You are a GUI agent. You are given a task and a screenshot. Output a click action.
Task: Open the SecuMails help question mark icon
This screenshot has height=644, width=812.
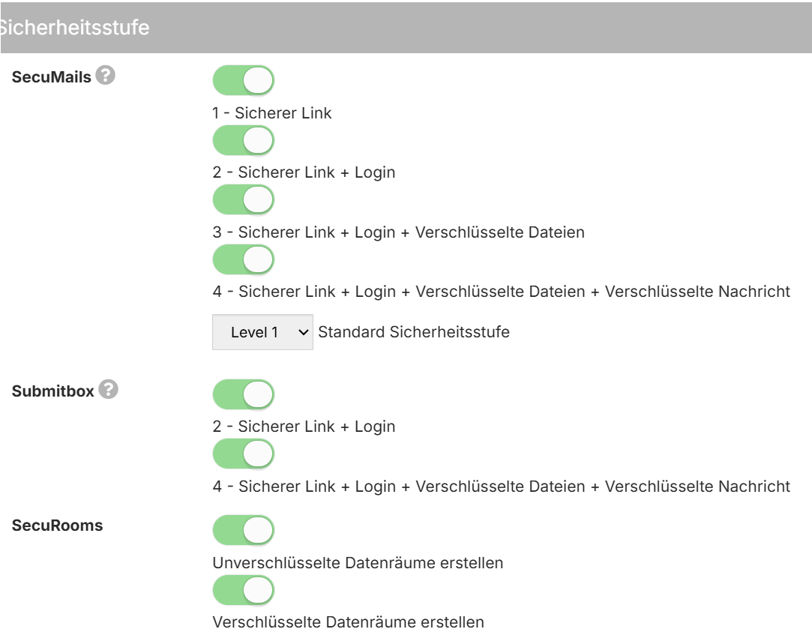pyautogui.click(x=105, y=76)
